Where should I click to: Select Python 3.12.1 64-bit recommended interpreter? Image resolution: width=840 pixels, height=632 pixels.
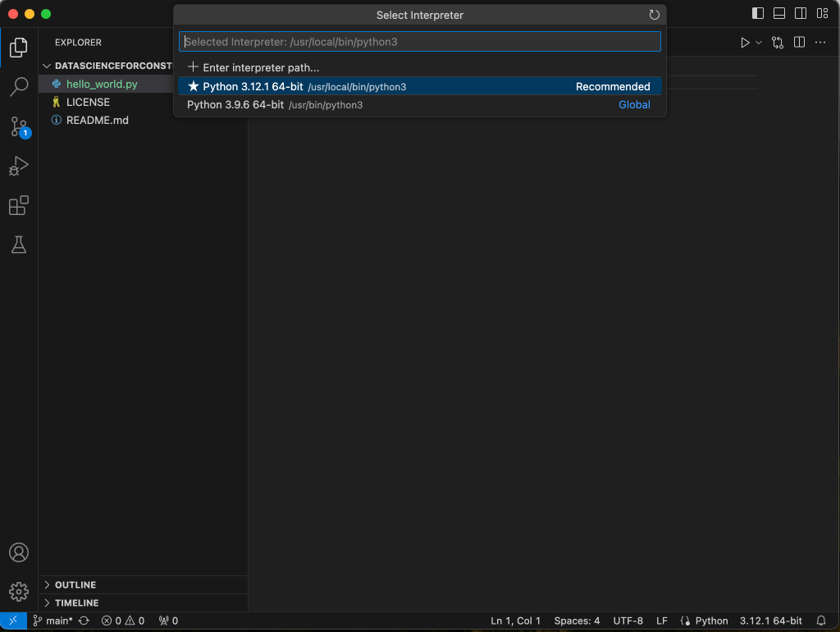(419, 86)
